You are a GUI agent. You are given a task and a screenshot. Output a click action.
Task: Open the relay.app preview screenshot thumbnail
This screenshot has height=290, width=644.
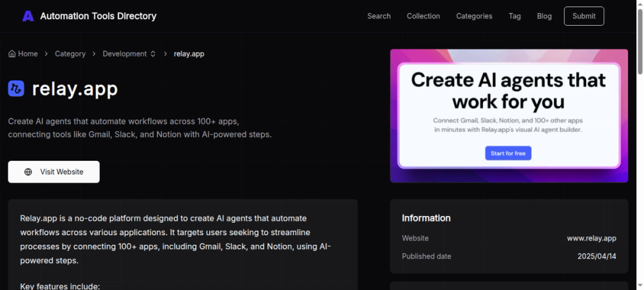pos(509,116)
